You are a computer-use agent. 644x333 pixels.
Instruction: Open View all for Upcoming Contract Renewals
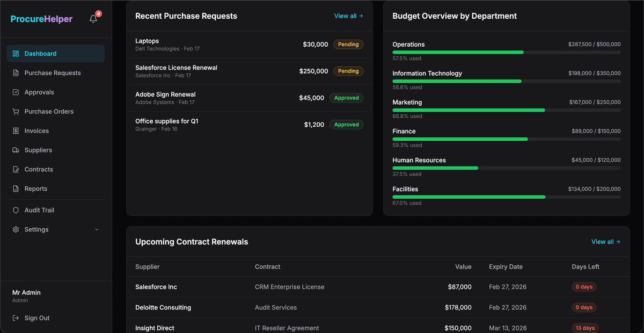[606, 242]
